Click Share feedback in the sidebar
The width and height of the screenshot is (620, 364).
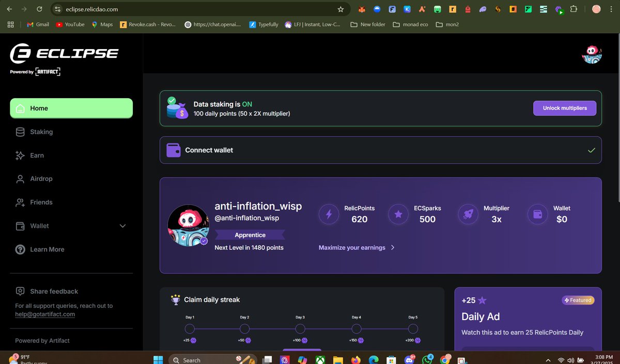tap(47, 291)
